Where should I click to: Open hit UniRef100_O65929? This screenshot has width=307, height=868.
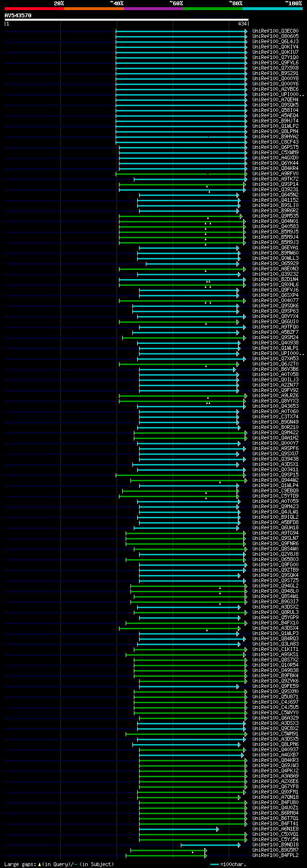click(x=275, y=264)
